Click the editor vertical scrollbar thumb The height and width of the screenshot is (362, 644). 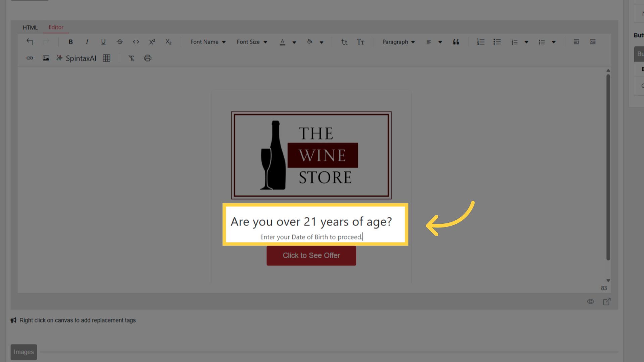tap(608, 167)
